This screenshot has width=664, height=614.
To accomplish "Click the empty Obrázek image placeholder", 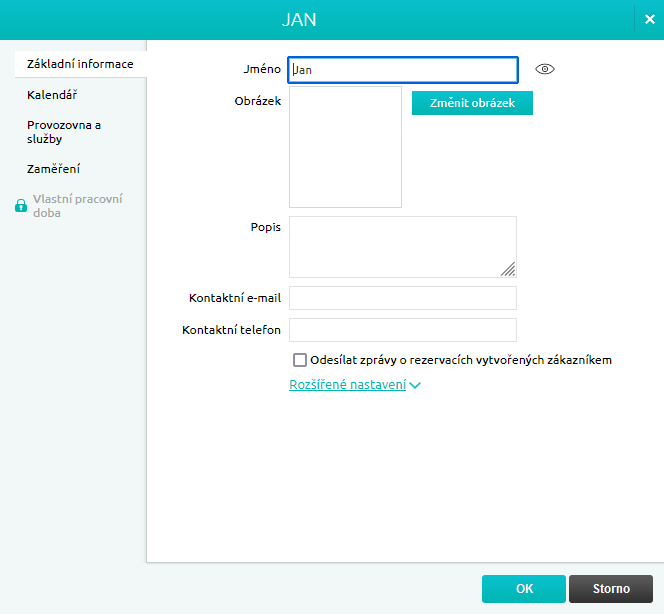I will [345, 147].
